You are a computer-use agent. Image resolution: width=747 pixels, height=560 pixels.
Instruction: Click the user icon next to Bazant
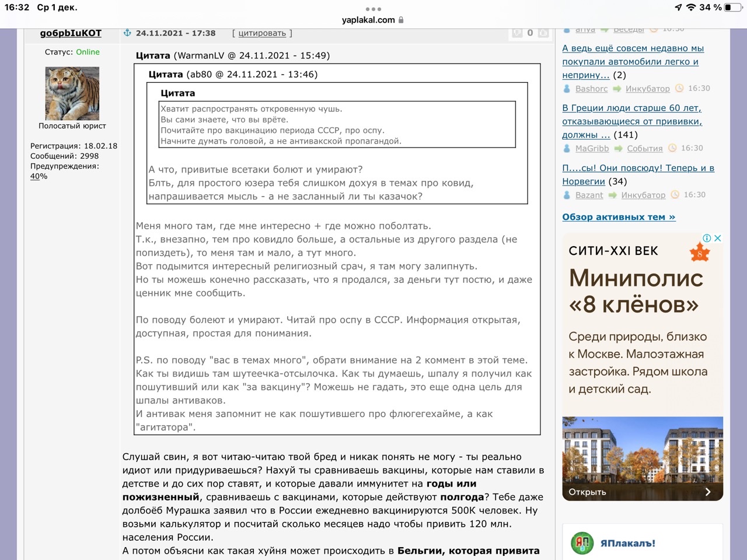(567, 195)
